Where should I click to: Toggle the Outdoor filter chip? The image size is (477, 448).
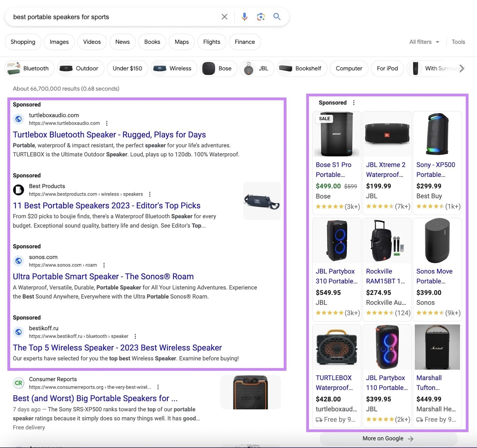[80, 68]
